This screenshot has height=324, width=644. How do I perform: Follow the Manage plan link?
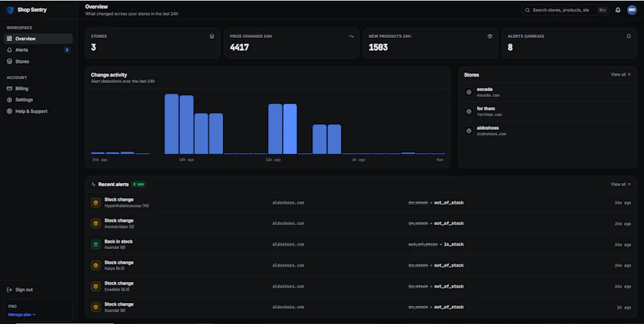22,314
